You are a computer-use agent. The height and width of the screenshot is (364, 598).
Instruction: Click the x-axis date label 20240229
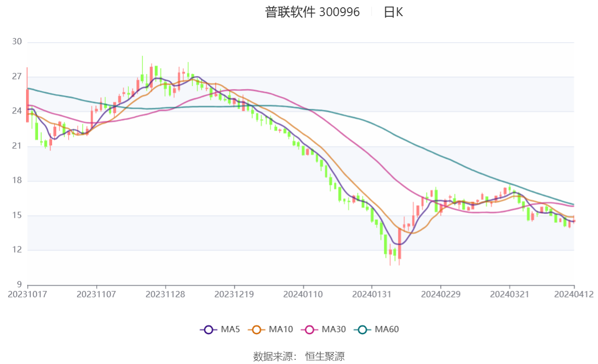[x=441, y=295]
